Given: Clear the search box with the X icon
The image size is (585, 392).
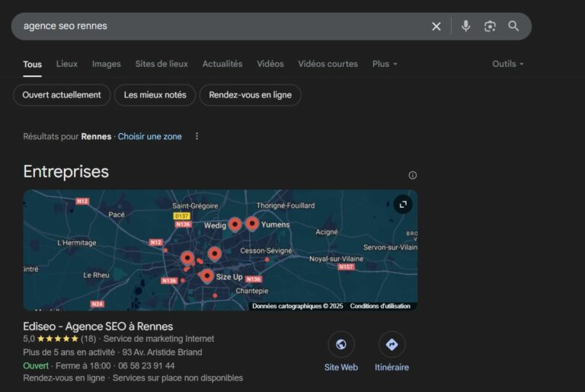Looking at the screenshot, I should [x=436, y=27].
